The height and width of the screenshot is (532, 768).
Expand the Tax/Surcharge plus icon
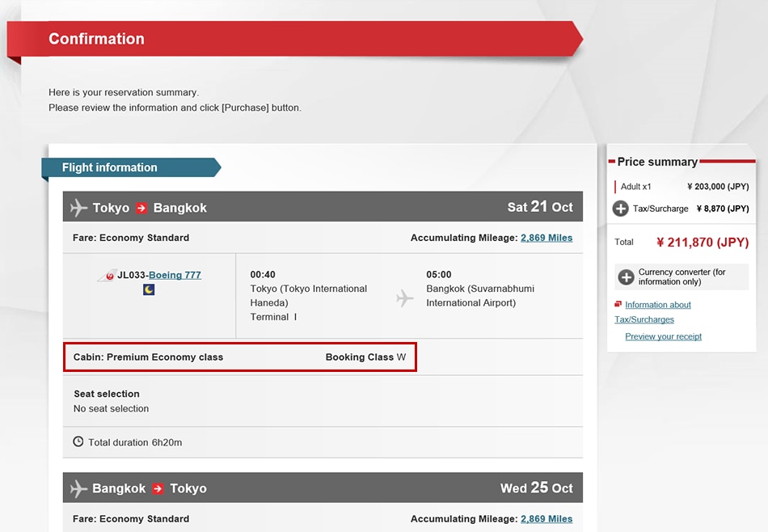pyautogui.click(x=620, y=209)
